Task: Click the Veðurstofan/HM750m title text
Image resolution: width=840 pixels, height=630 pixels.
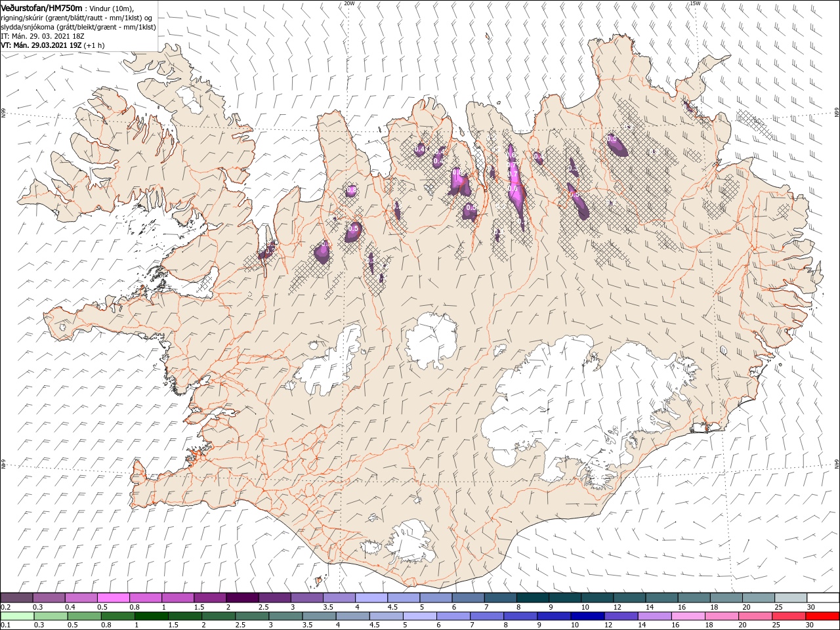Action: pos(41,7)
